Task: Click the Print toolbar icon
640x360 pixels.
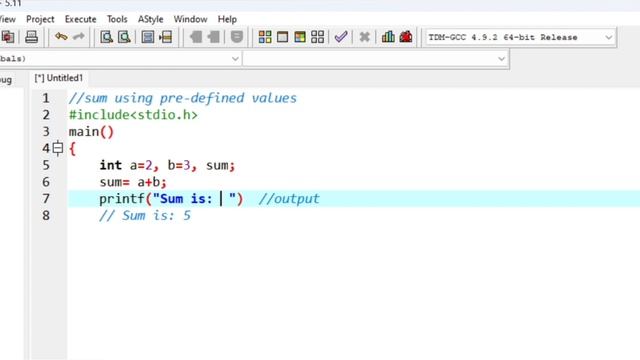Action: pos(31,37)
